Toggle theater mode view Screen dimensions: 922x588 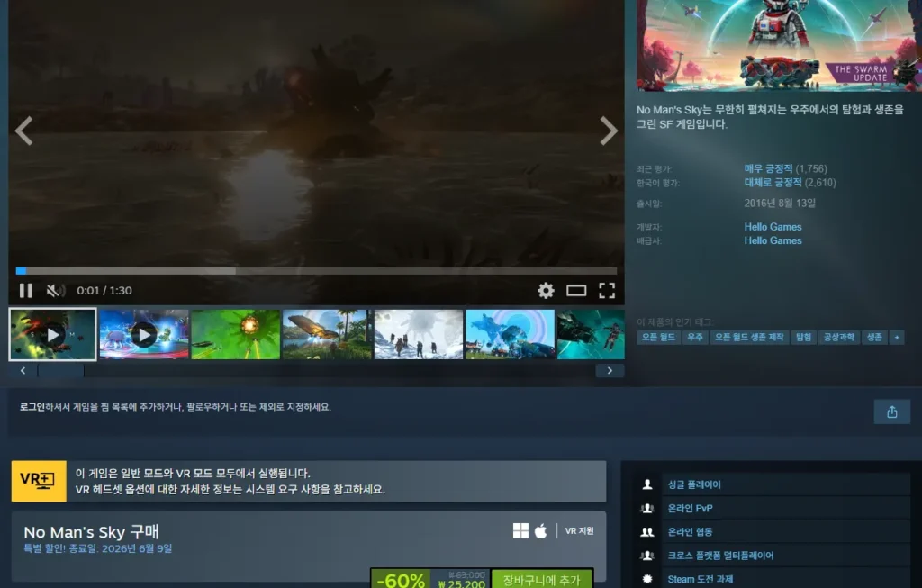(576, 291)
